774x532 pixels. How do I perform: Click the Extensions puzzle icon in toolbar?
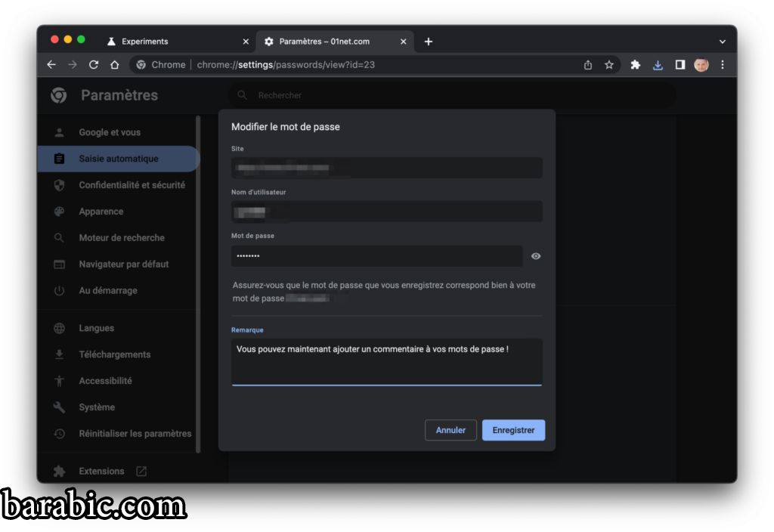pos(636,65)
